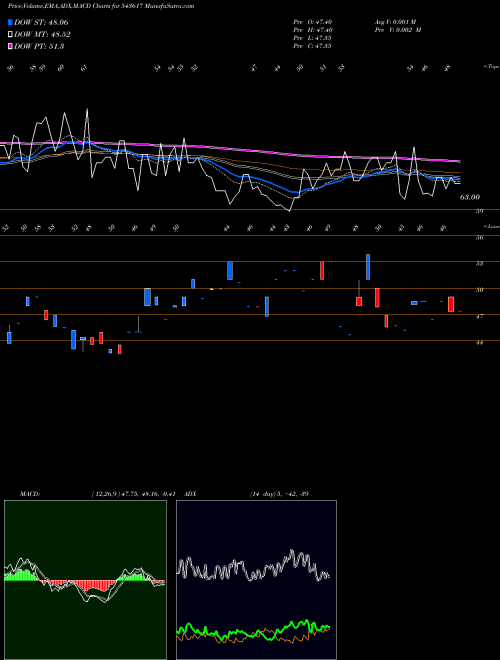
Task: Click the 63.00 price label
Action: pos(470,197)
